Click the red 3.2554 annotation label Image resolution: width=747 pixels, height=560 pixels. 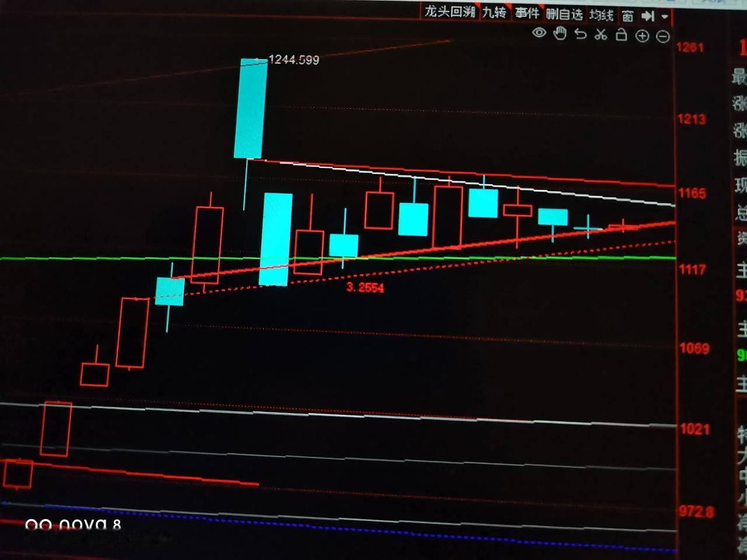[x=365, y=287]
